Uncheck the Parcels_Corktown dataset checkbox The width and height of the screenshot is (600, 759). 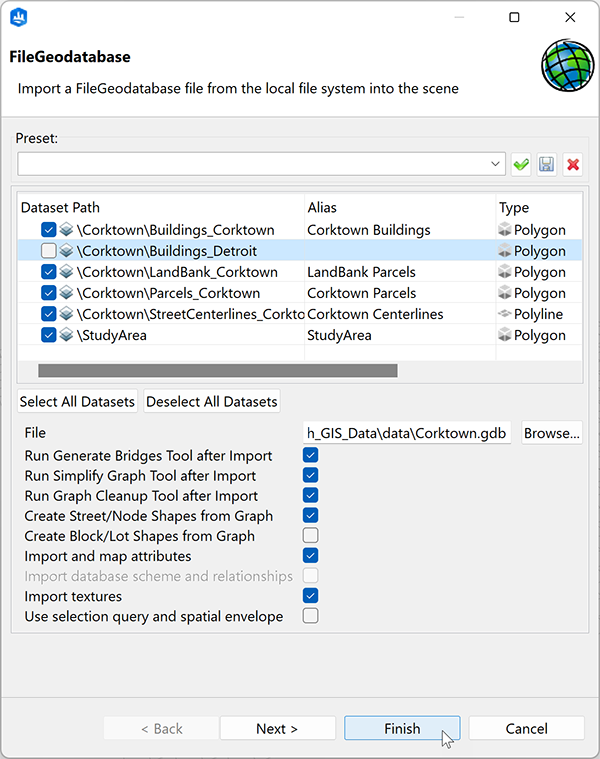(x=48, y=293)
